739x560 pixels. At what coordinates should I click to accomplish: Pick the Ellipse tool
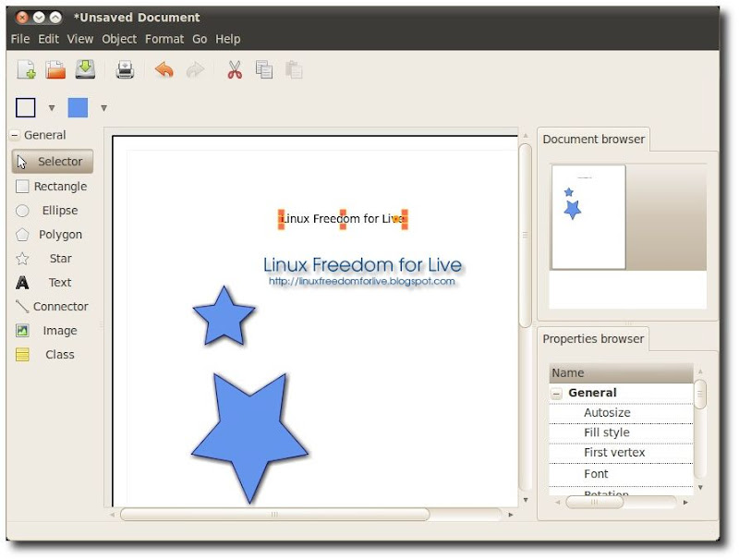point(53,211)
